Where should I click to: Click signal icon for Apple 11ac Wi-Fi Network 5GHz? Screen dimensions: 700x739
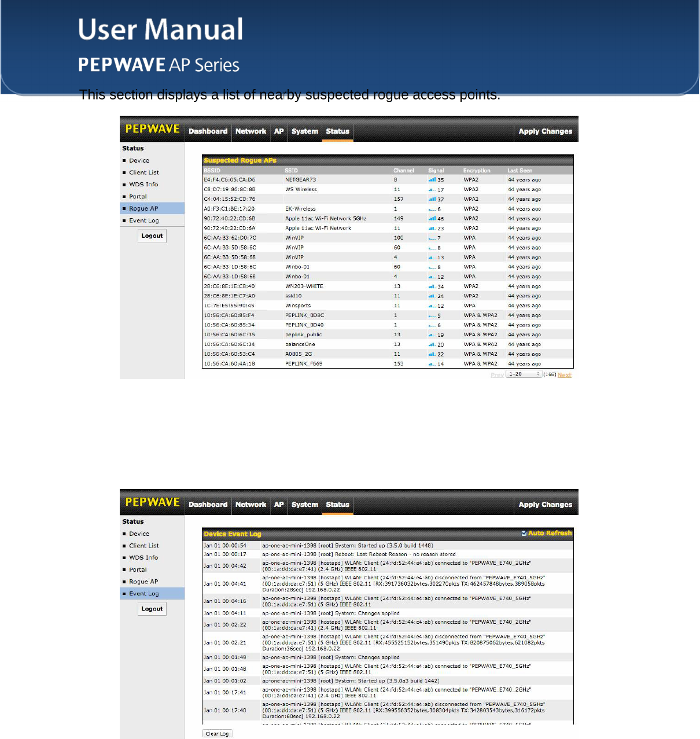point(432,218)
